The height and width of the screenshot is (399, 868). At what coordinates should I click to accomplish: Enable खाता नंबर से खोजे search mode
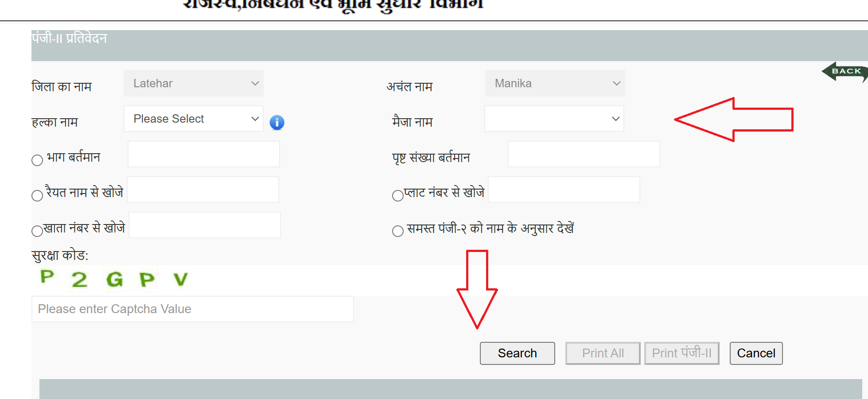(x=37, y=231)
